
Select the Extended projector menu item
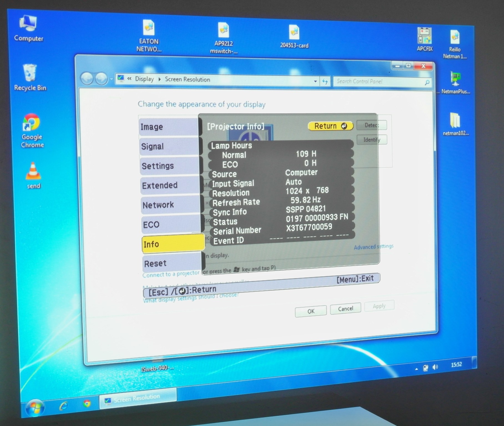[x=170, y=185]
